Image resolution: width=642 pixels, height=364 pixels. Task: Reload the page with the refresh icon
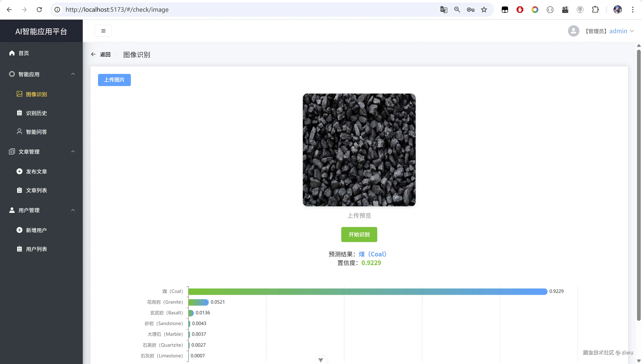point(39,9)
